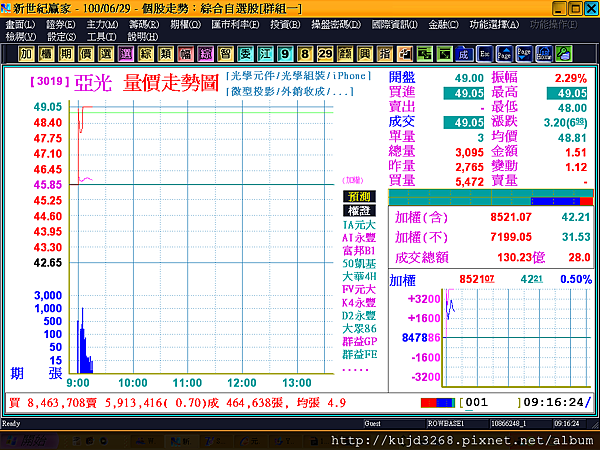The image size is (600, 450).
Task: Click the 開始 Start button on the taskbar
Action: coord(29,441)
